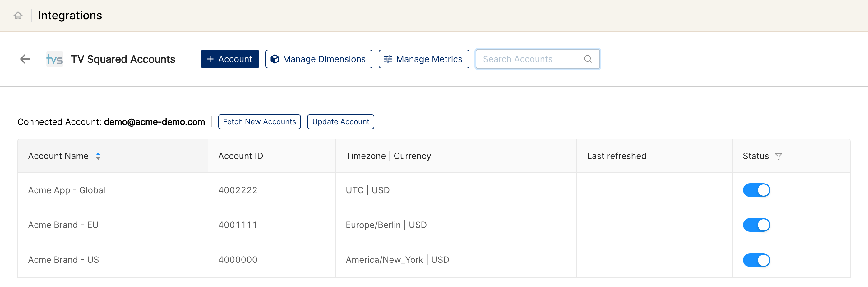Viewport: 868px width, 287px height.
Task: Select the Acme App - Global name
Action: click(x=67, y=190)
